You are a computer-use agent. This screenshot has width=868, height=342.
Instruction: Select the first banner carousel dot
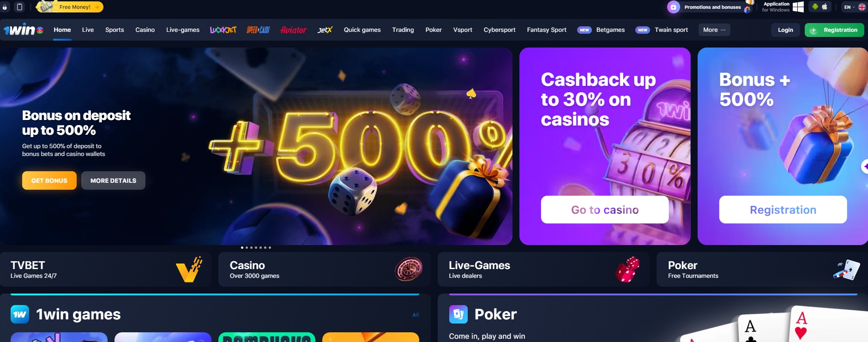(242, 248)
